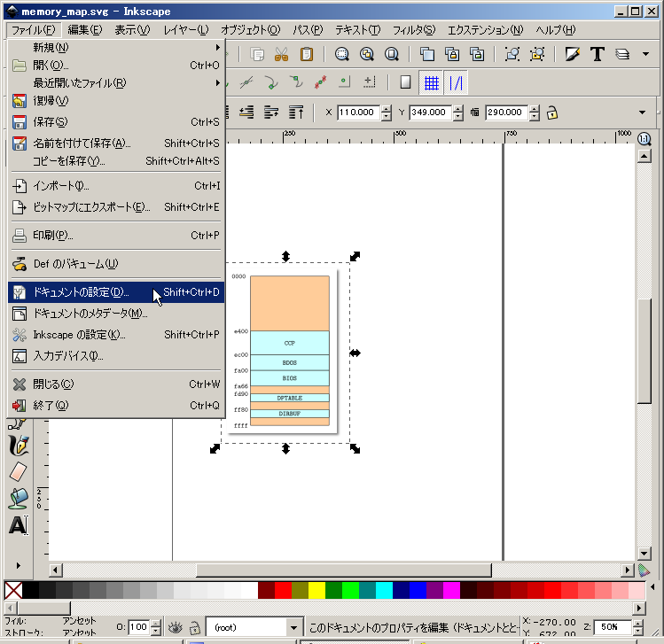Open Fill and Stroke dialog icon
This screenshot has height=644, width=664.
coord(572,54)
